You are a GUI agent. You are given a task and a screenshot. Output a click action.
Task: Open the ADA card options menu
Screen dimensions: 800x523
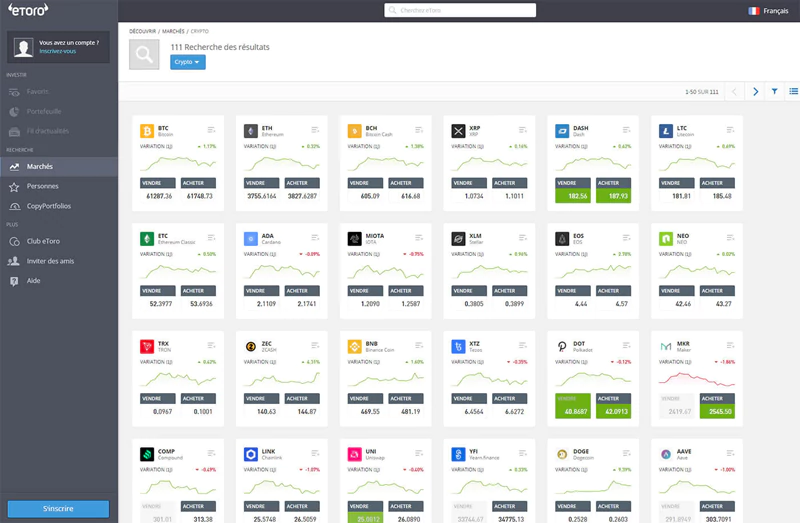[x=315, y=237]
